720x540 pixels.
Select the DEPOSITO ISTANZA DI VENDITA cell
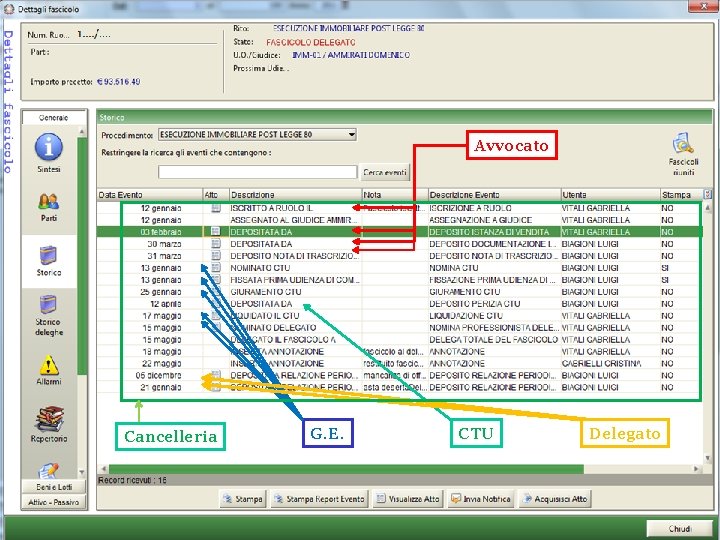point(494,232)
